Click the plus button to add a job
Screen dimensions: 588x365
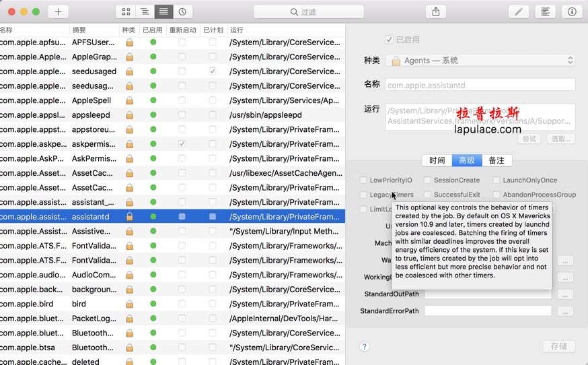tap(58, 11)
